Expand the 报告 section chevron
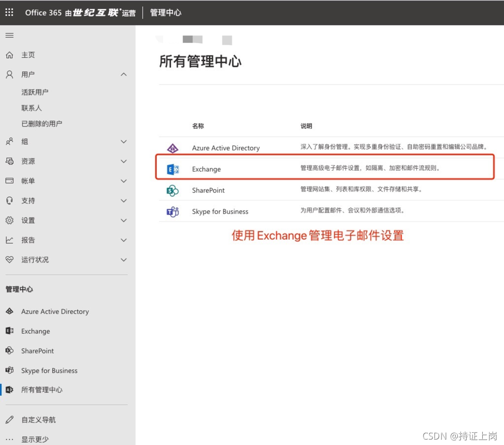504x445 pixels. click(124, 240)
